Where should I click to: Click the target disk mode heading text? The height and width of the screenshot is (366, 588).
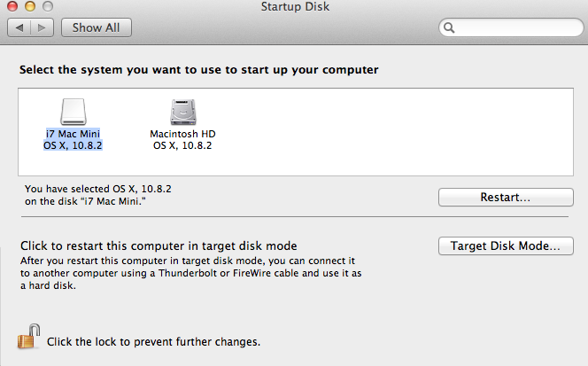[x=159, y=245]
